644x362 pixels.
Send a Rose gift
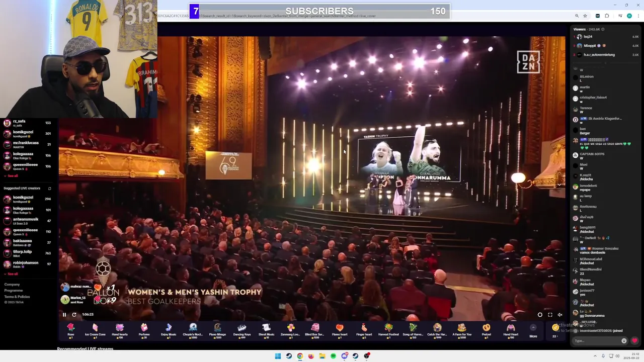71,330
